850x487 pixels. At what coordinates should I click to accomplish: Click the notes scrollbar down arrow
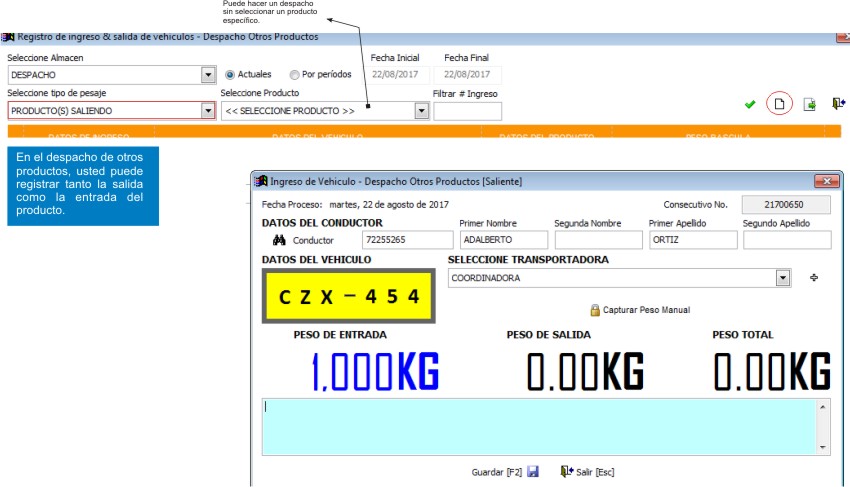pos(823,447)
